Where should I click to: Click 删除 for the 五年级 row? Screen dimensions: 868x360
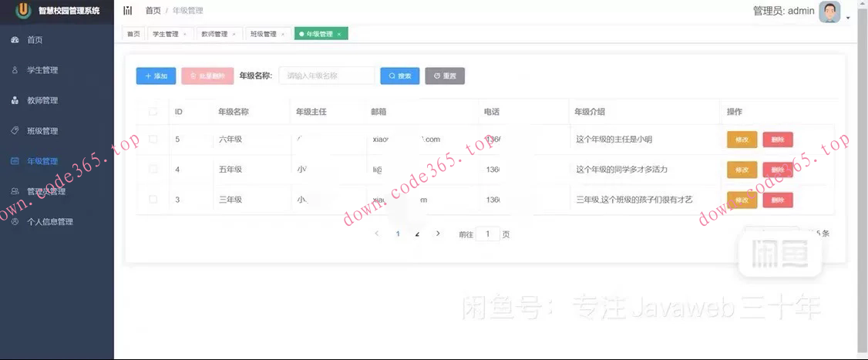778,170
